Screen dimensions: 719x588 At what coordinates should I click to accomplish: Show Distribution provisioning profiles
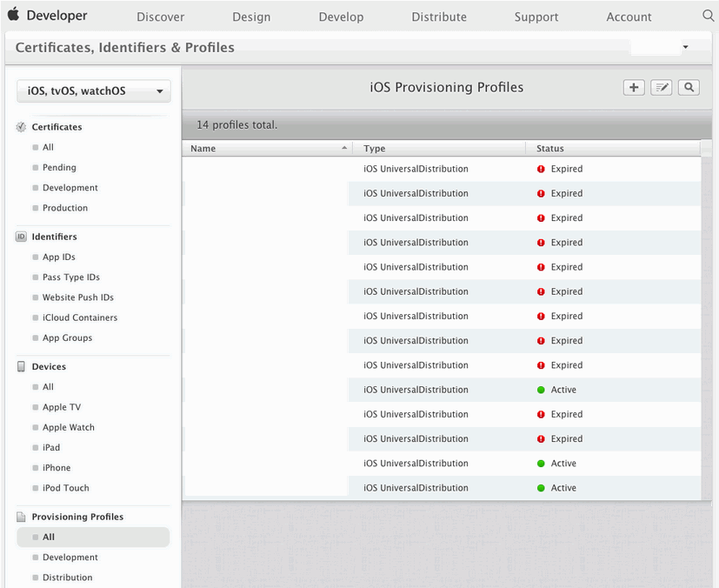pos(68,578)
